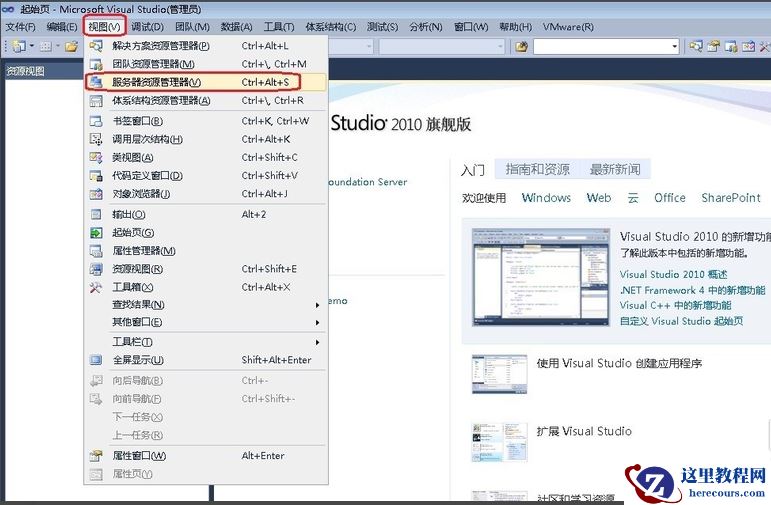Open the 文件(F) menu

tap(21, 27)
